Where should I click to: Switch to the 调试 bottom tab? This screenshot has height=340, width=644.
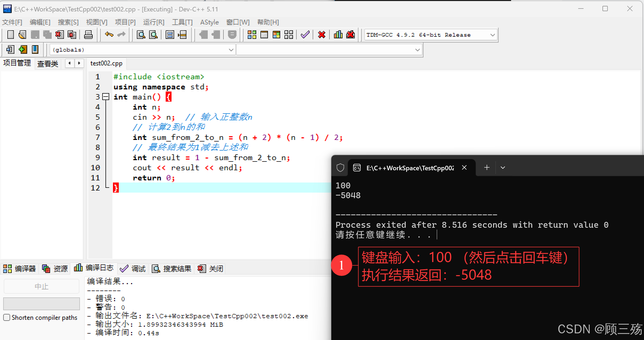click(133, 269)
